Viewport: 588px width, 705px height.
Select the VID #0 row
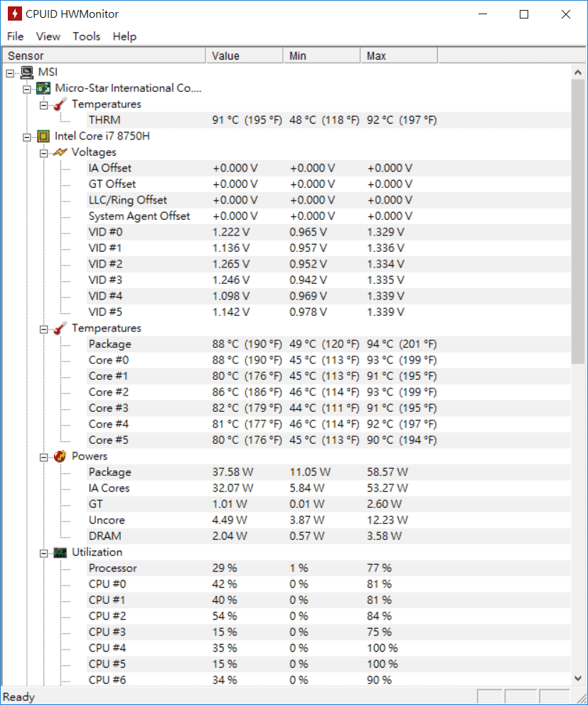328,232
